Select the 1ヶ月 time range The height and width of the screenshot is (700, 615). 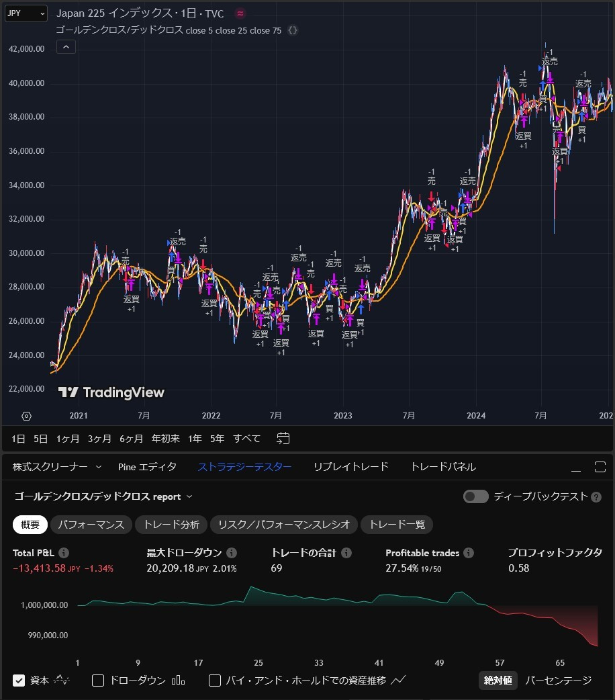click(68, 439)
